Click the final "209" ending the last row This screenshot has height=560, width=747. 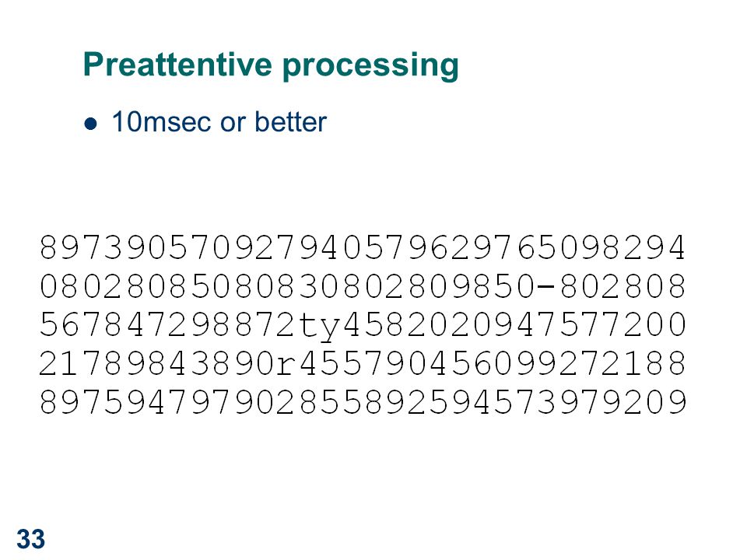[x=654, y=402]
